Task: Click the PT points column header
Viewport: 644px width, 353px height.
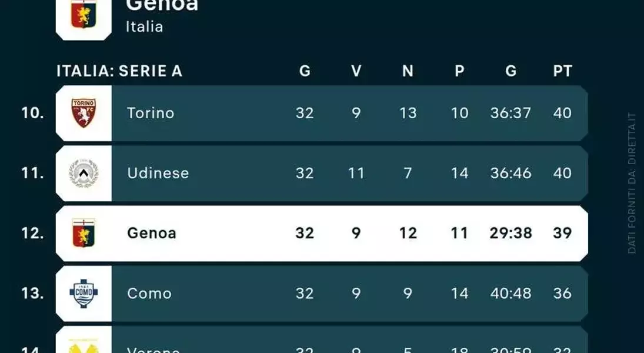Action: click(562, 71)
